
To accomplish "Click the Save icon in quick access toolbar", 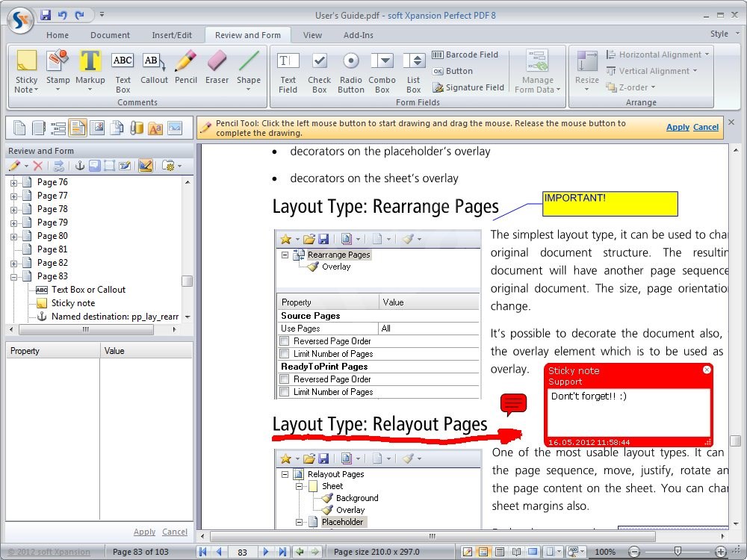I will pos(46,15).
